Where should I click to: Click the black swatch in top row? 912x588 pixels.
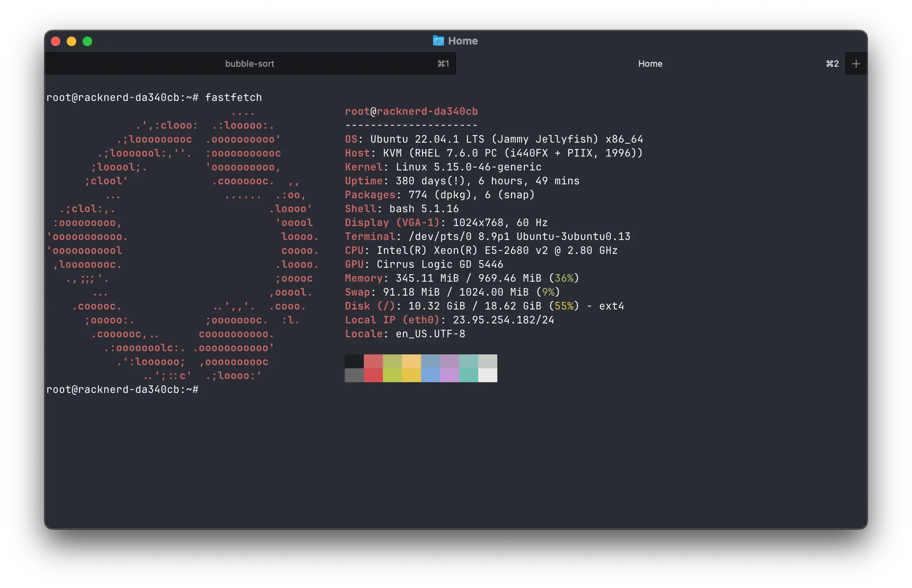coord(354,361)
